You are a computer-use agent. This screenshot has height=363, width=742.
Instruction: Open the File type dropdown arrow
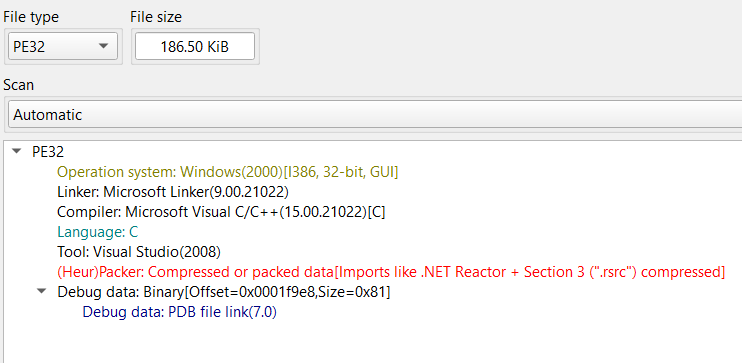coord(103,46)
